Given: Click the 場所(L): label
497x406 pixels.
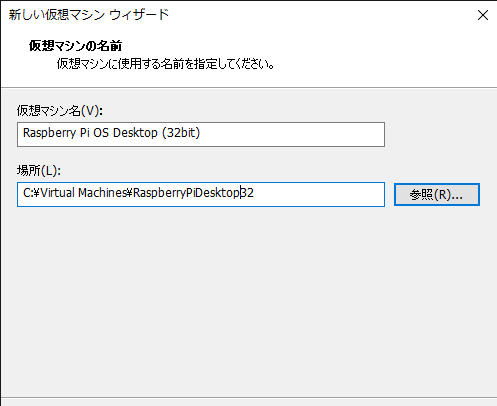Looking at the screenshot, I should click(x=39, y=171).
